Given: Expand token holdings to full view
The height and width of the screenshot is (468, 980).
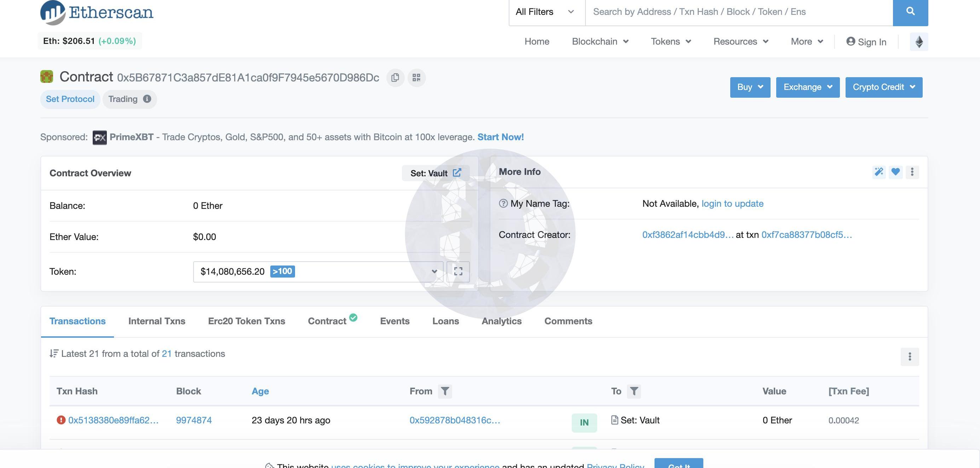Looking at the screenshot, I should click(458, 272).
